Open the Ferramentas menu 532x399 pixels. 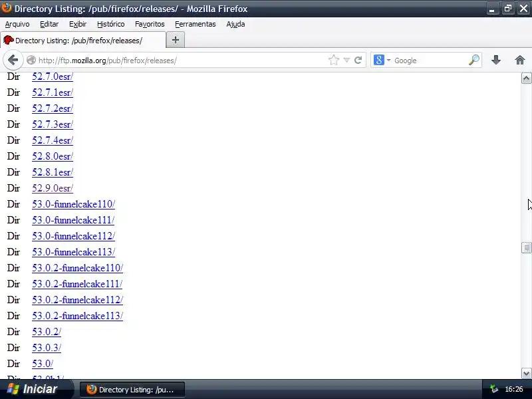(x=196, y=24)
